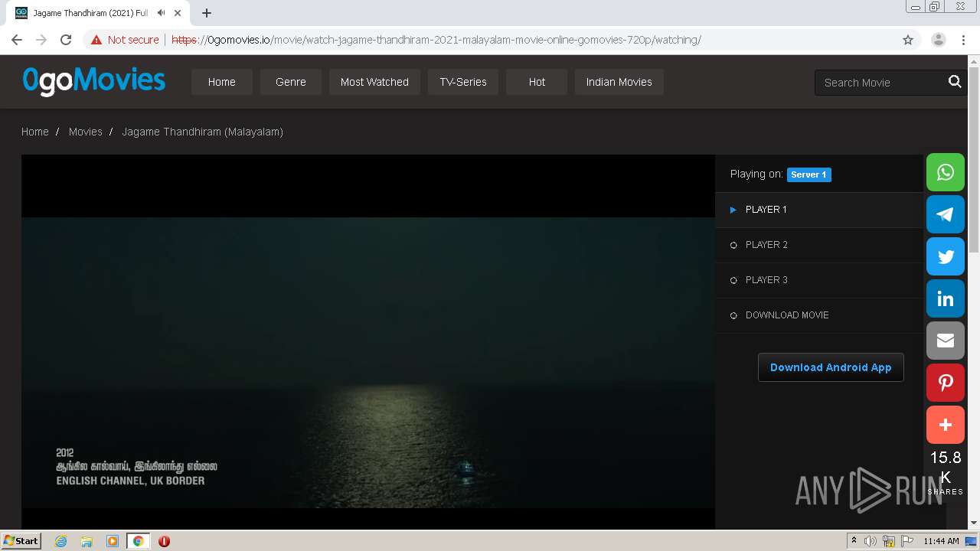
Task: Share on Pinterest icon
Action: (946, 383)
